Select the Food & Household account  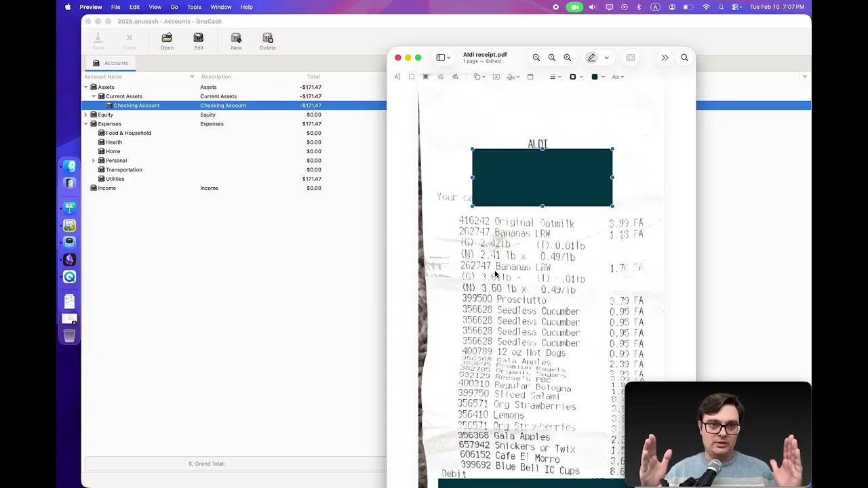tap(128, 133)
